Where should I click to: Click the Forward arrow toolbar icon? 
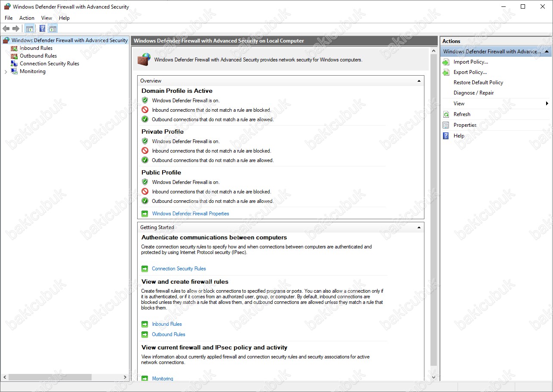pyautogui.click(x=16, y=29)
